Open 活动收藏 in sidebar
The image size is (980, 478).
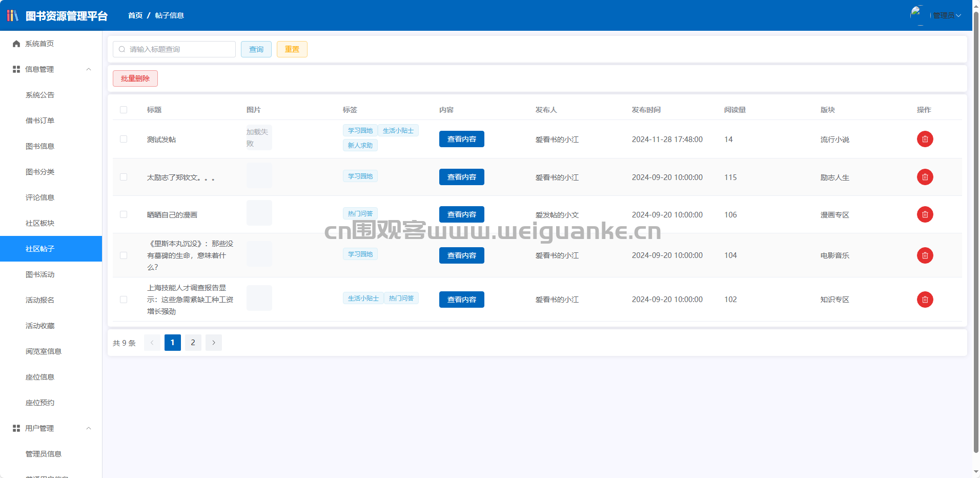51,326
